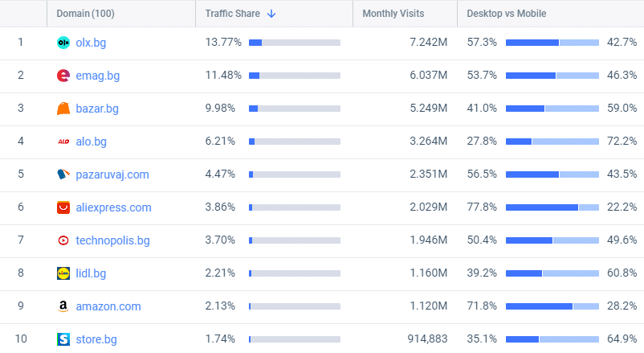Click the alo.bg logo icon

point(63,142)
